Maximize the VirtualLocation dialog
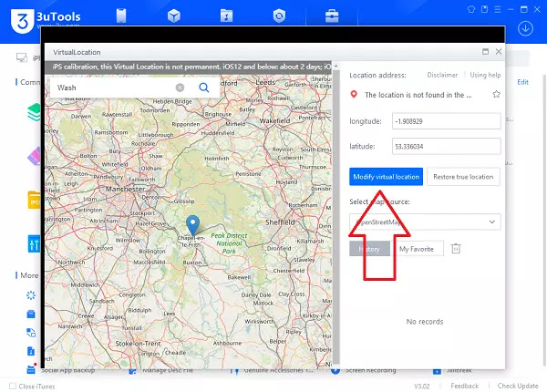 coord(485,52)
